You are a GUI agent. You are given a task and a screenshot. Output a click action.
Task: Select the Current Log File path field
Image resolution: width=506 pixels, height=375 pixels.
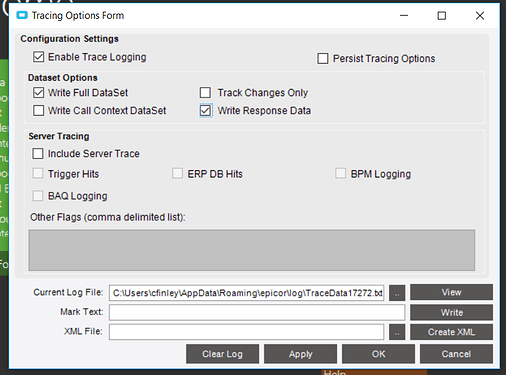tap(246, 293)
